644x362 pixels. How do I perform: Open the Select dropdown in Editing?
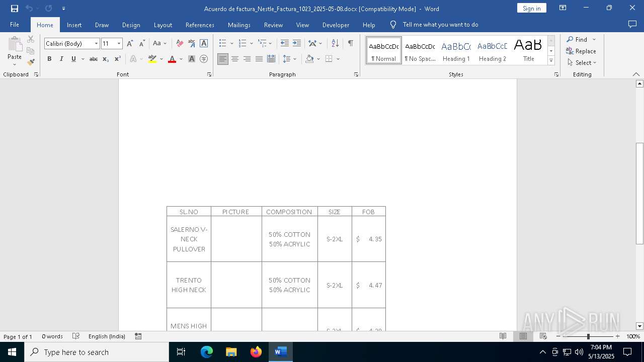coord(582,63)
